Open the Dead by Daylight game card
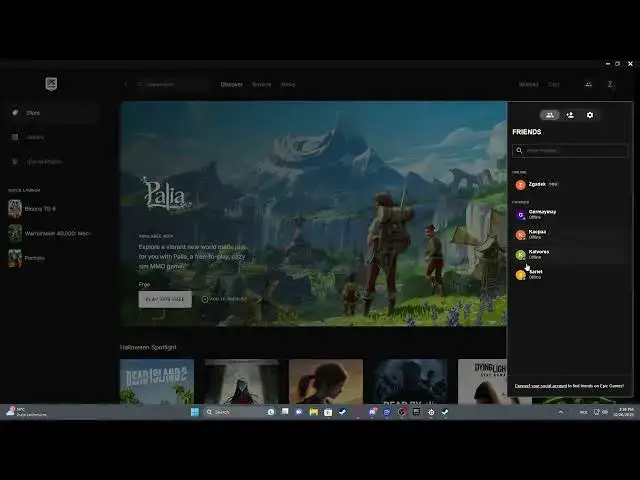This screenshot has width=640, height=480. click(x=410, y=382)
